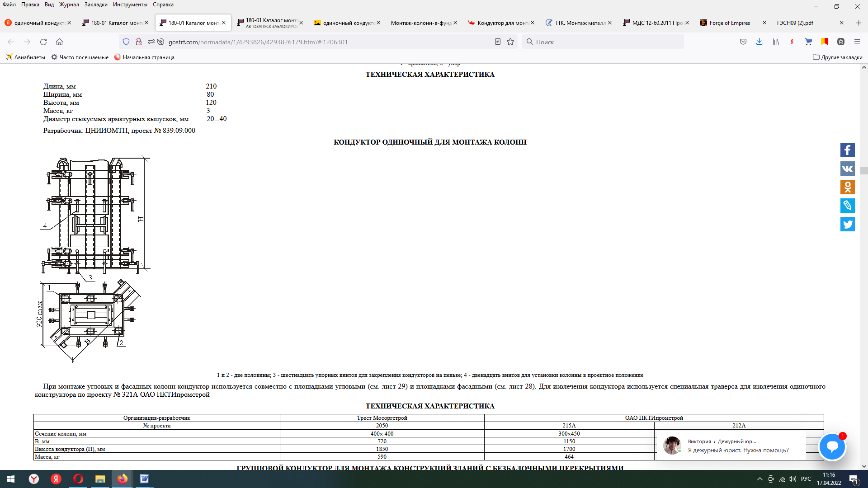Share page on Twitter
This screenshot has height=488, width=868.
click(x=848, y=224)
